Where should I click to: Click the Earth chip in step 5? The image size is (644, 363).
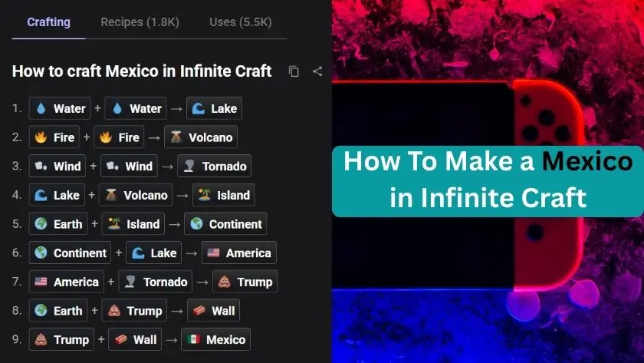tap(58, 224)
